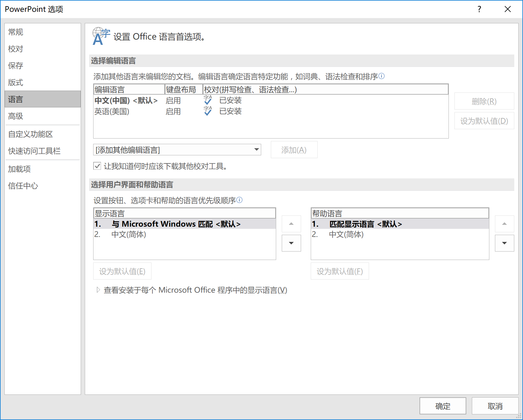This screenshot has height=420, width=523.
Task: Close the PowerPoint 选项 dialog
Action: 508,9
